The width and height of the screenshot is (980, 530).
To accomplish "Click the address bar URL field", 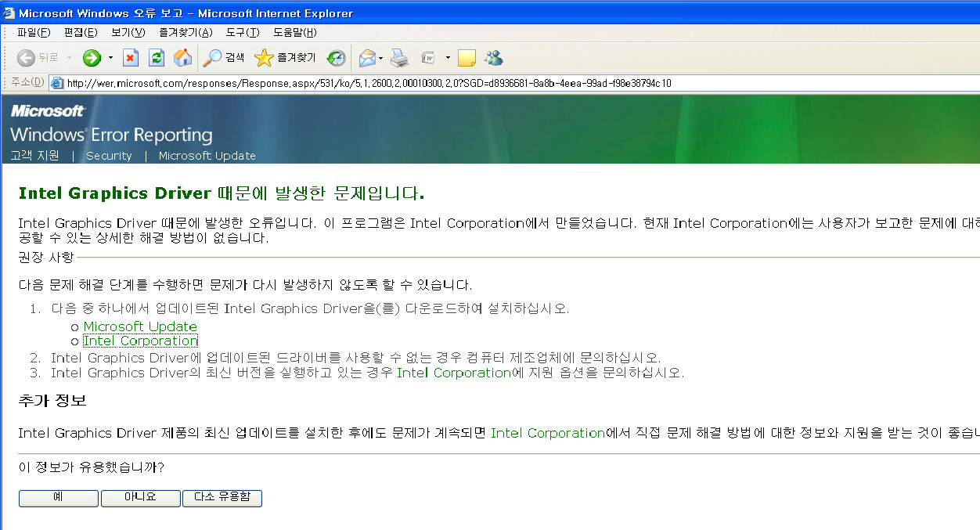I will pos(513,83).
